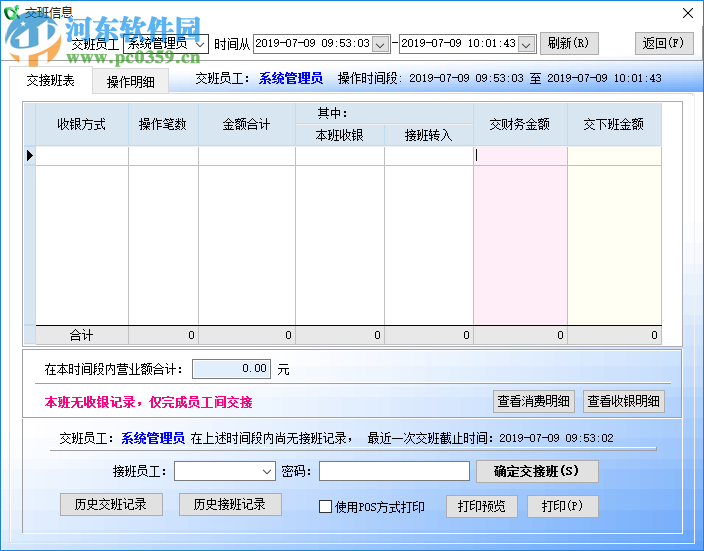
Task: Switch to the 交接班表 tab
Action: [51, 80]
